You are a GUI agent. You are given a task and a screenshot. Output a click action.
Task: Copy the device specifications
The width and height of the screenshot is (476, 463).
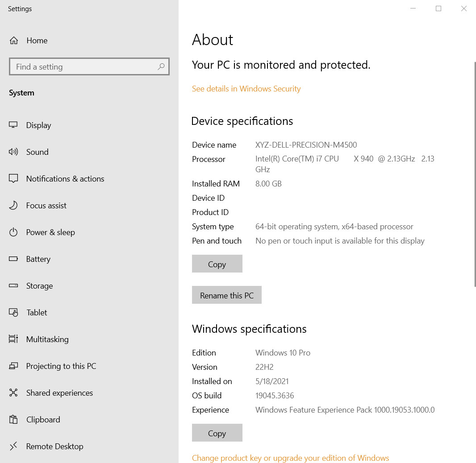[217, 264]
